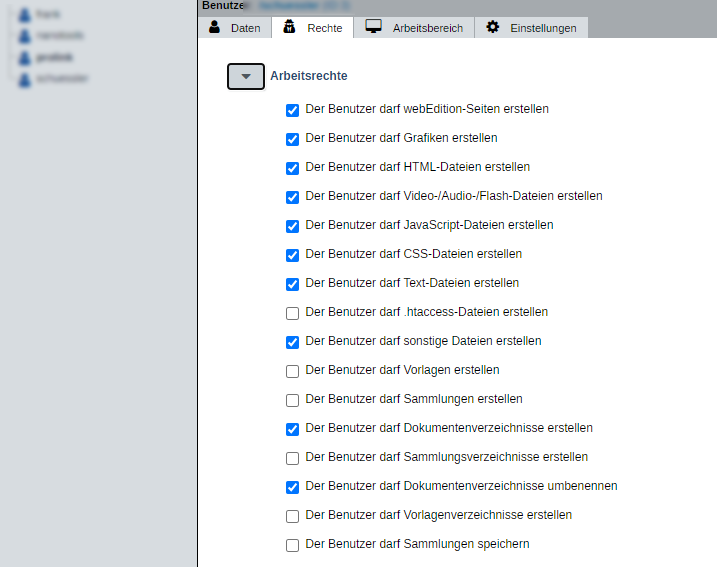Click the user icon of the second tree entry
717x567 pixels.
pyautogui.click(x=25, y=36)
